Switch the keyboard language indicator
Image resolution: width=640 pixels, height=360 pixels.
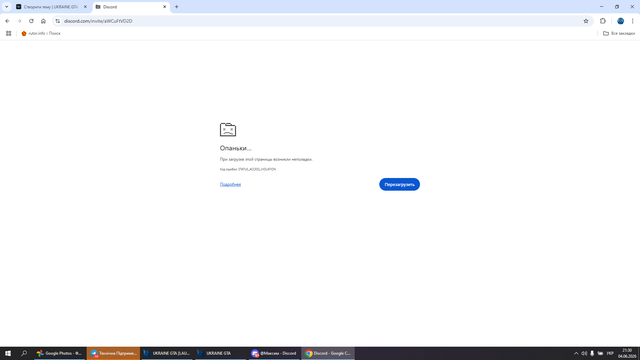click(x=610, y=353)
